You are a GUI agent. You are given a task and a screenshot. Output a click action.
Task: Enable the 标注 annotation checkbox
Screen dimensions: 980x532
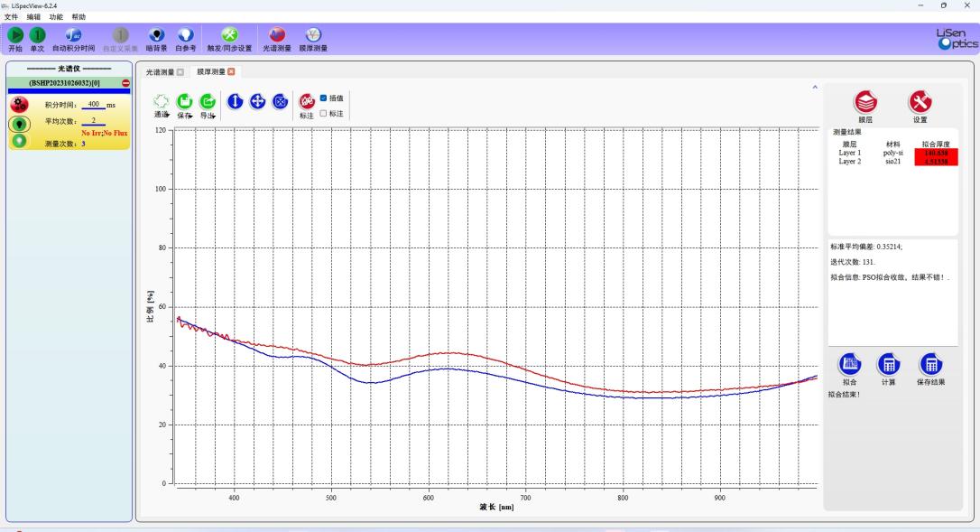(x=323, y=113)
